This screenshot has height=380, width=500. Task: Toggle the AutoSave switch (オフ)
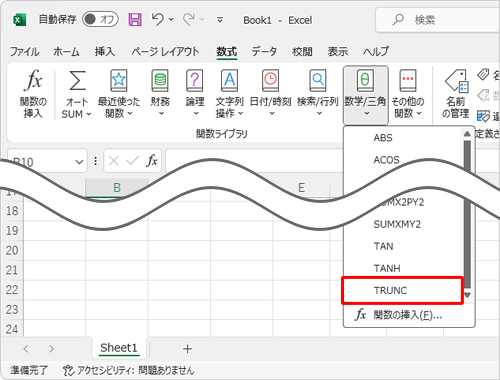click(x=100, y=19)
